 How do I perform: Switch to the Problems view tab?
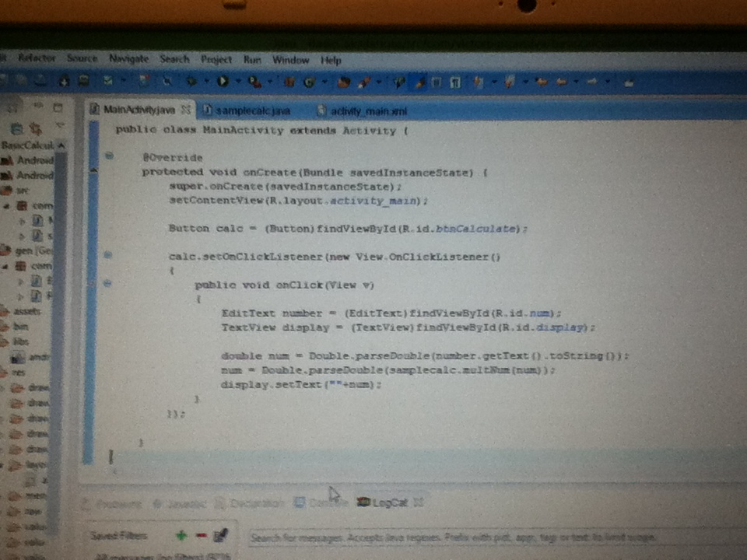pos(112,503)
